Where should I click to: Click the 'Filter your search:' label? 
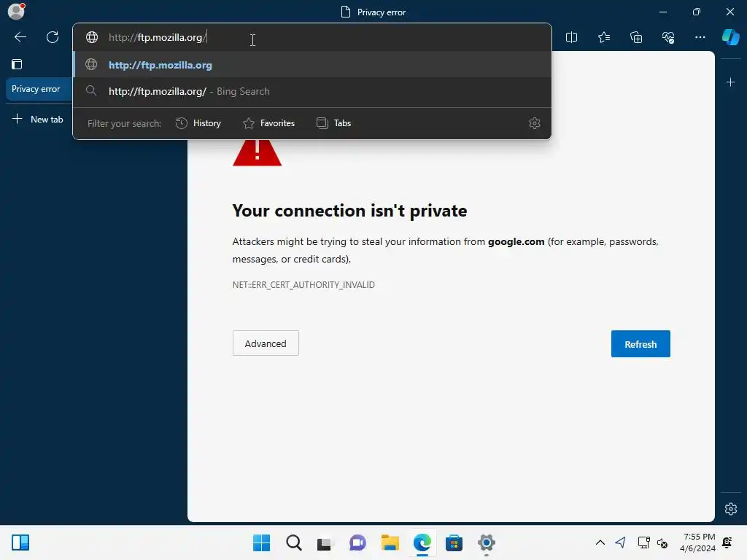[124, 123]
